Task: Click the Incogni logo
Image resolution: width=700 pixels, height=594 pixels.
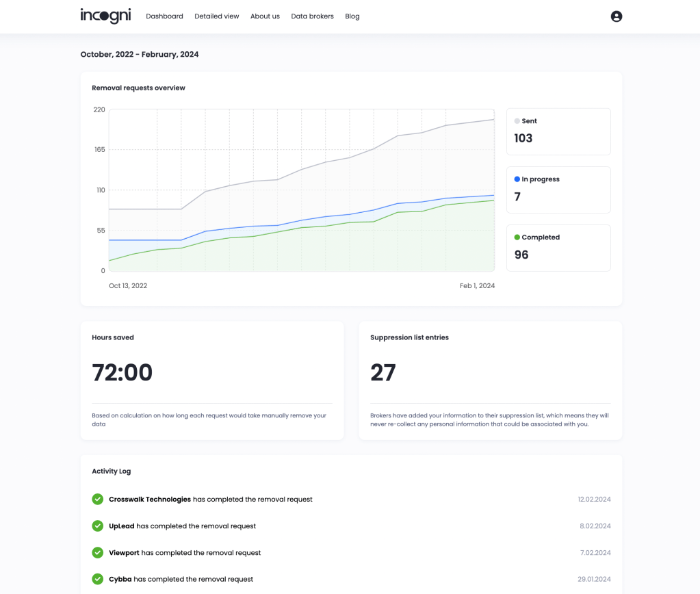Action: pos(105,16)
